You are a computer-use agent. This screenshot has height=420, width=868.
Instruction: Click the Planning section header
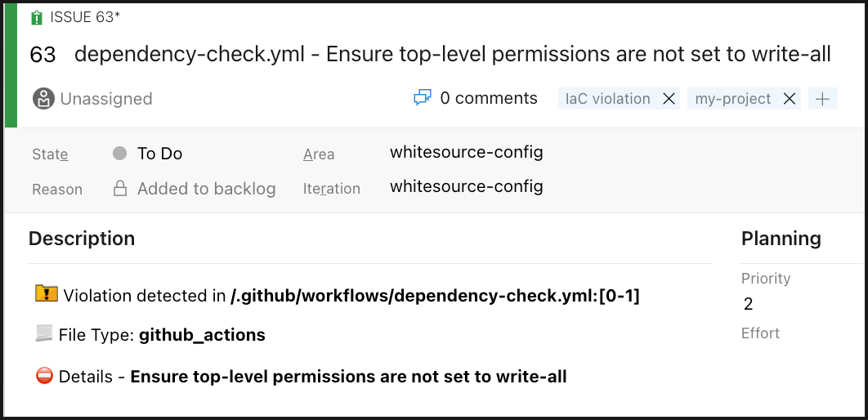tap(781, 239)
